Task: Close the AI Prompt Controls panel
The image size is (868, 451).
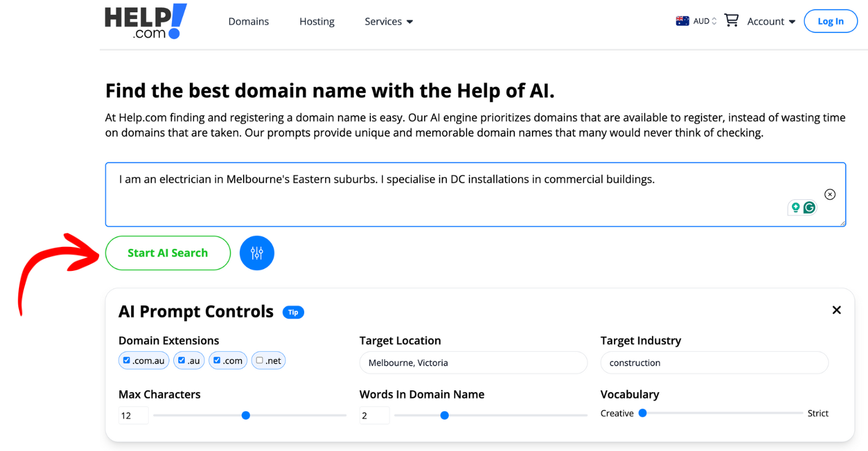Action: click(x=836, y=310)
